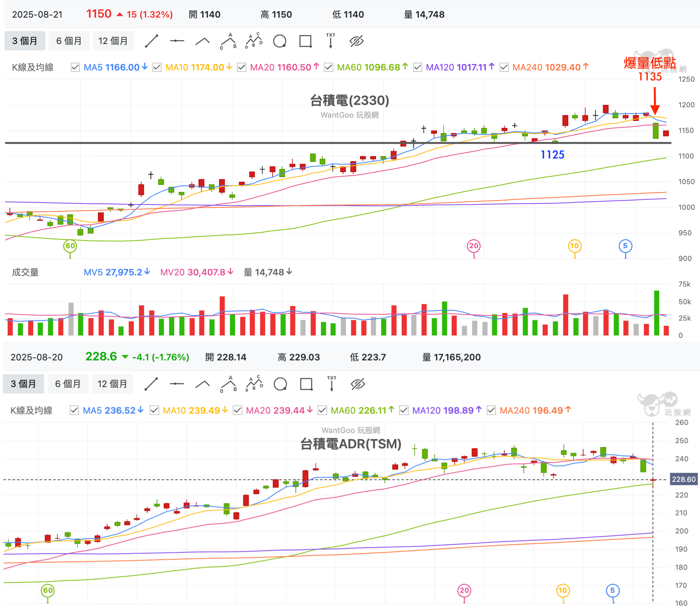Click the TXT text annotation tool in top chart
The width and height of the screenshot is (700, 608).
pos(330,41)
